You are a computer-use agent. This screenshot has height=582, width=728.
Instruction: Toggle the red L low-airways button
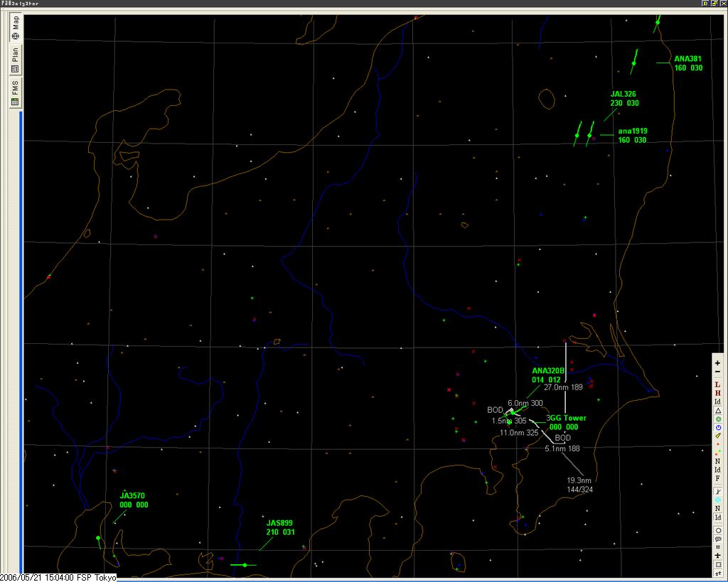[718, 384]
